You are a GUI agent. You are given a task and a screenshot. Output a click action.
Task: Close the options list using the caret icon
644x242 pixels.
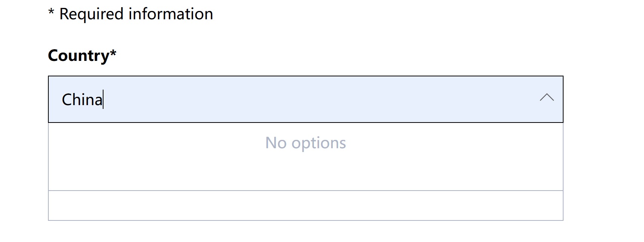tap(547, 98)
